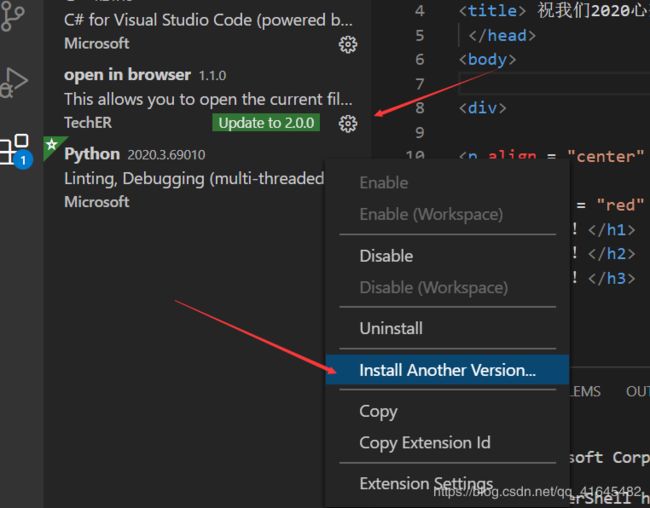
Task: Select Enable (Workspace) in the context menu
Action: [431, 214]
